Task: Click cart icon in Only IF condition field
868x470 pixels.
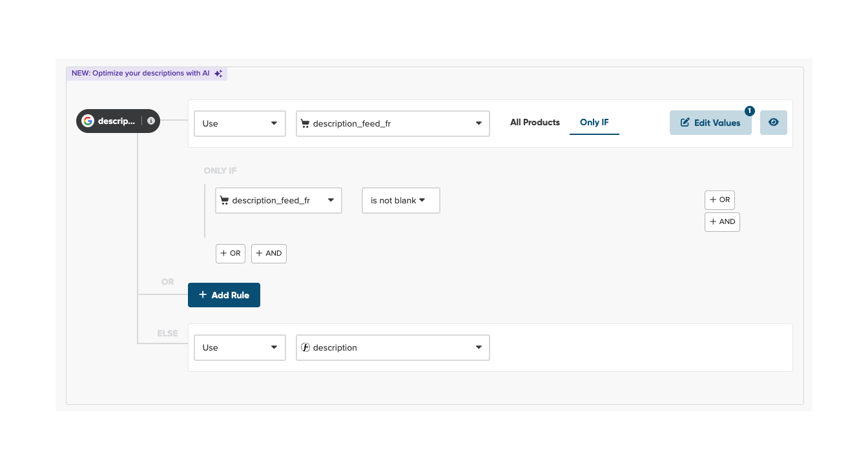Action: tap(224, 201)
